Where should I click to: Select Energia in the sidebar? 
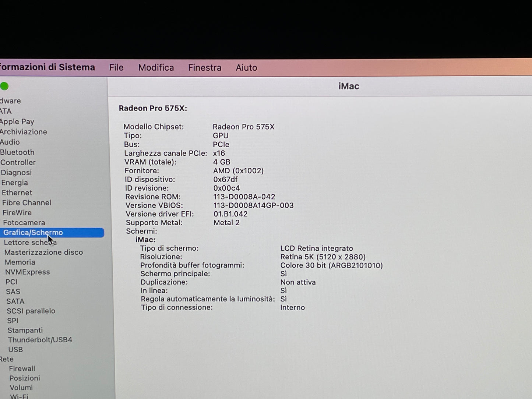coord(14,183)
